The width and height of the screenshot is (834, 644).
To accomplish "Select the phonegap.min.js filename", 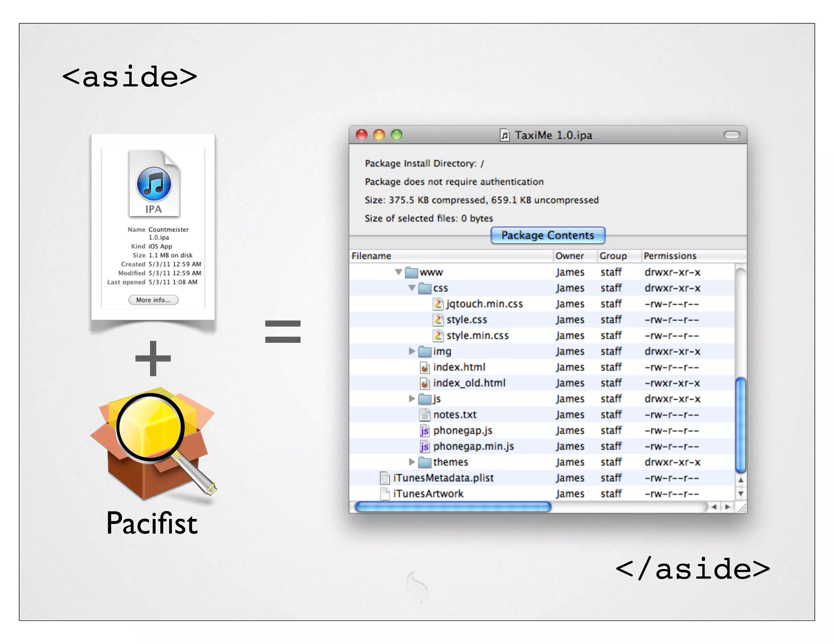I will [474, 447].
